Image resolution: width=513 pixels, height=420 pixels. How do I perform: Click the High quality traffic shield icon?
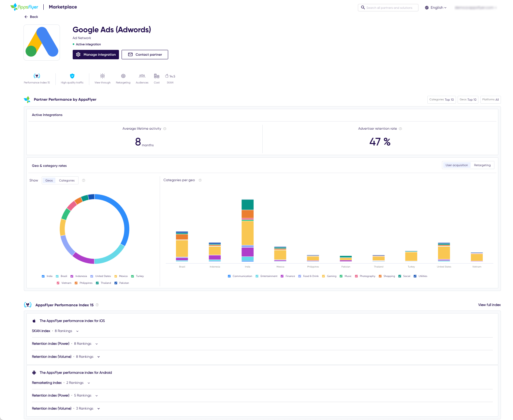[x=72, y=76]
